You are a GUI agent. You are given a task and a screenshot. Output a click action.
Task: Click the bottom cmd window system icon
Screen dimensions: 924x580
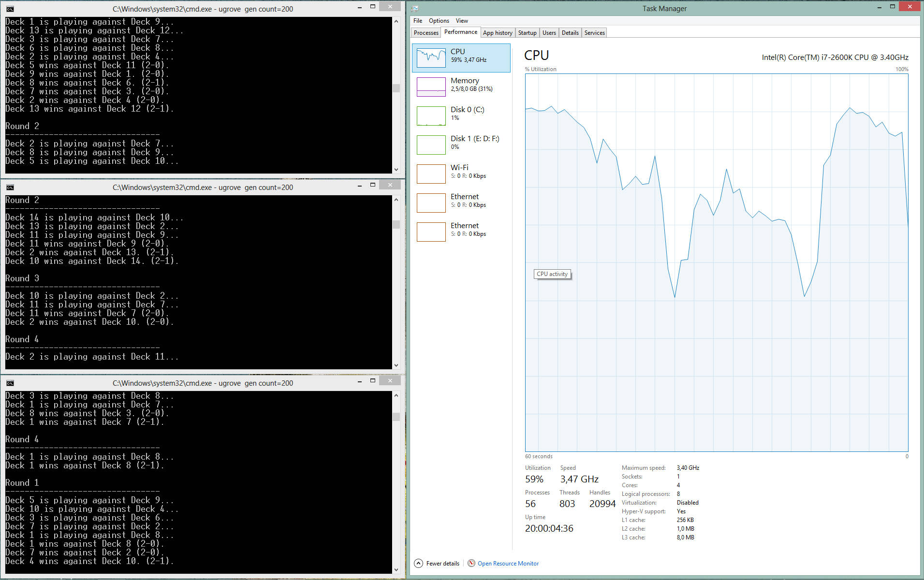[10, 383]
